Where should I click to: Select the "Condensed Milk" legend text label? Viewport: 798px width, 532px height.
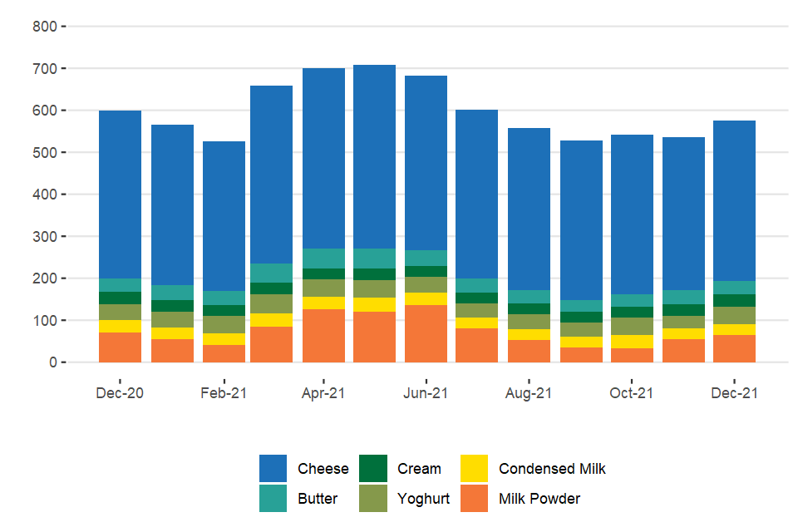coord(552,469)
